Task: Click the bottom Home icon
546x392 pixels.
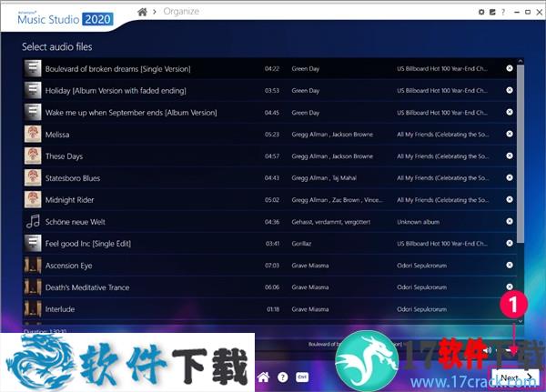Action: click(264, 377)
